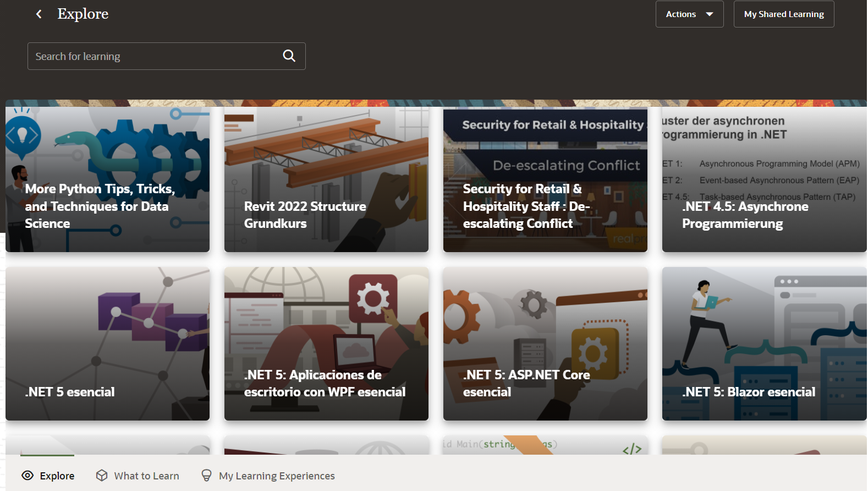Open Security for Retail & Hospitality Staff card

[x=545, y=179]
